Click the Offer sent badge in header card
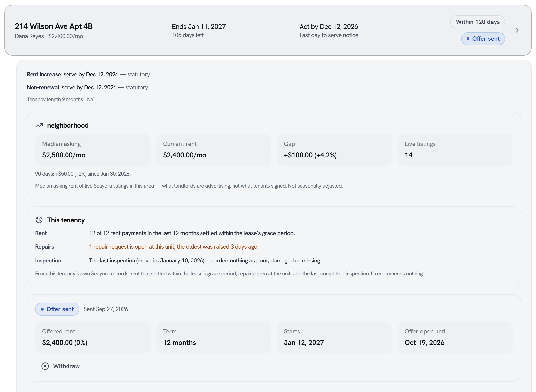Screen dimensions: 536x392 pos(483,39)
